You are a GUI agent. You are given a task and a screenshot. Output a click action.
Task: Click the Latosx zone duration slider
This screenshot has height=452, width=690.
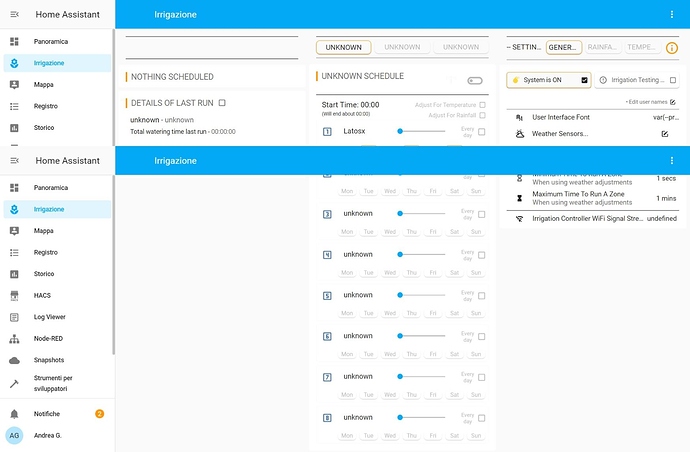[x=422, y=131]
